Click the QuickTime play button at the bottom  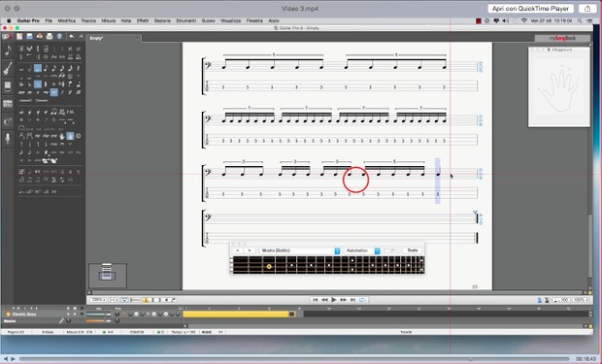point(13,359)
